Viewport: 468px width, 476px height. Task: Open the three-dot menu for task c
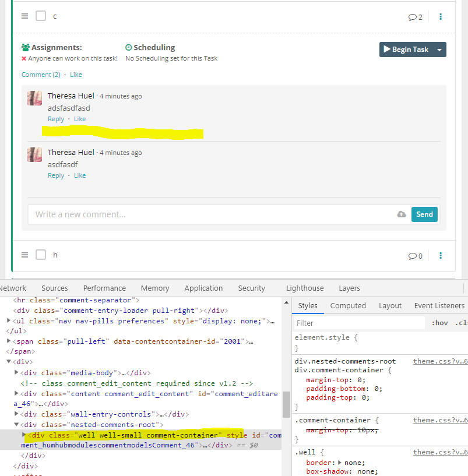pyautogui.click(x=441, y=17)
